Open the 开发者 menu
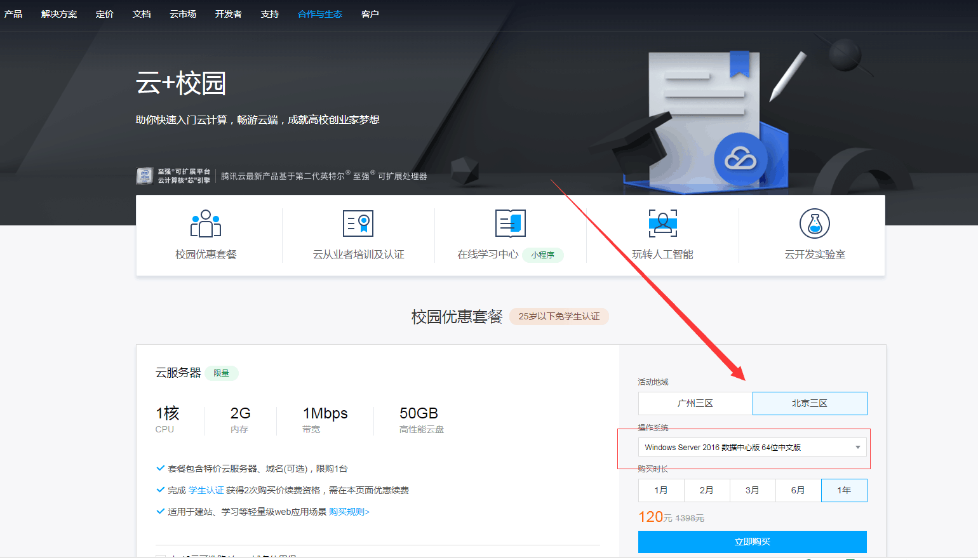The height and width of the screenshot is (560, 978). point(229,14)
